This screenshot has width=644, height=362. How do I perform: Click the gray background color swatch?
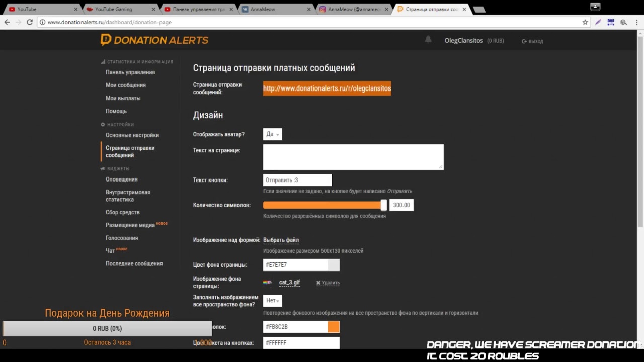pyautogui.click(x=334, y=265)
